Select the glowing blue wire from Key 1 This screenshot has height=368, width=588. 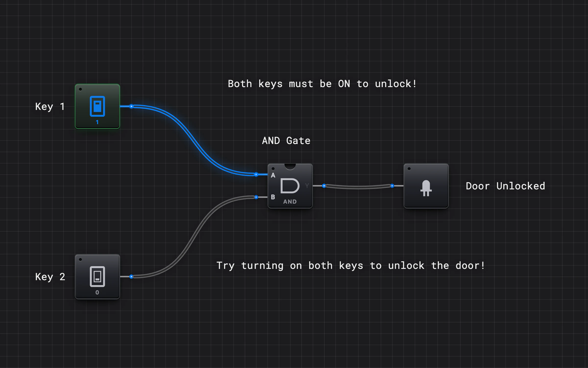pyautogui.click(x=194, y=140)
